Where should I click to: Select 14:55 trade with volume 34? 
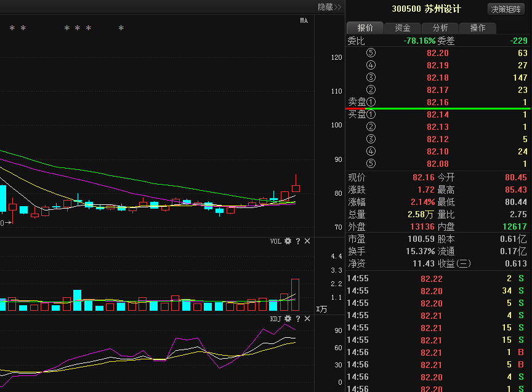tap(438, 291)
